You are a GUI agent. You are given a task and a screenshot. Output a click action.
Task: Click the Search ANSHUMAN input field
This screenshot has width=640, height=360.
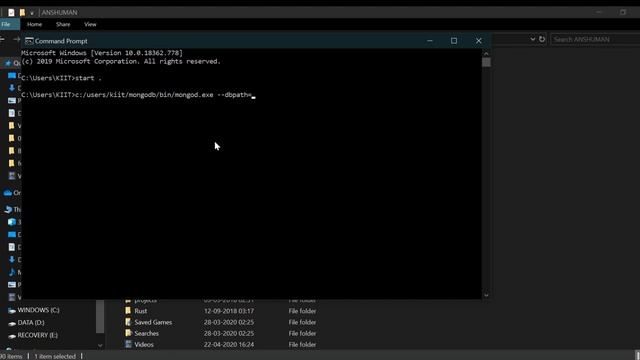[595, 39]
